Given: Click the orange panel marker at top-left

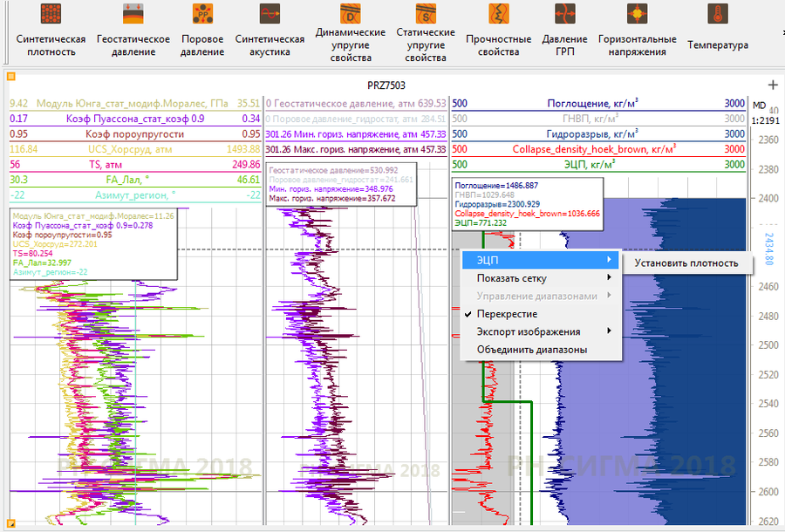Looking at the screenshot, I should click(10, 75).
